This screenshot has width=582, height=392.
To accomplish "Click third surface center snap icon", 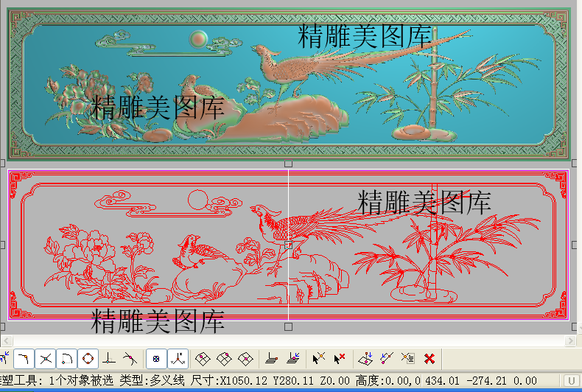I will (x=246, y=359).
